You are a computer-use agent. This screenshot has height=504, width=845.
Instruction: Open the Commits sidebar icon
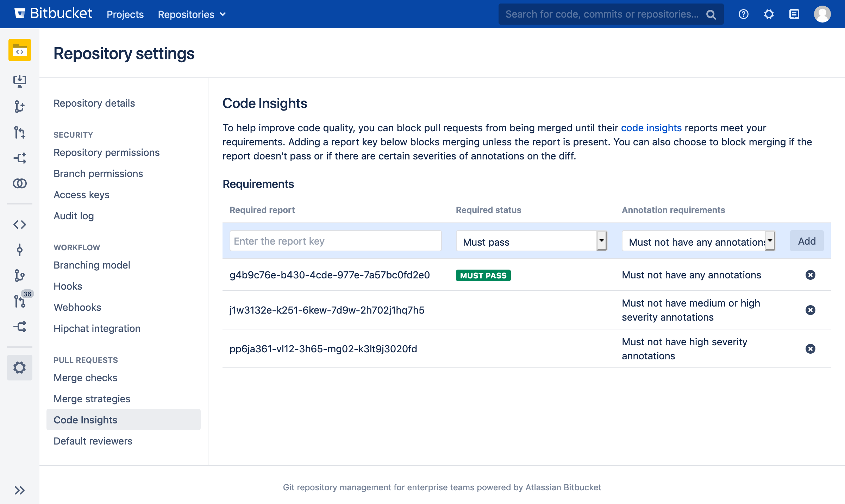(x=20, y=250)
